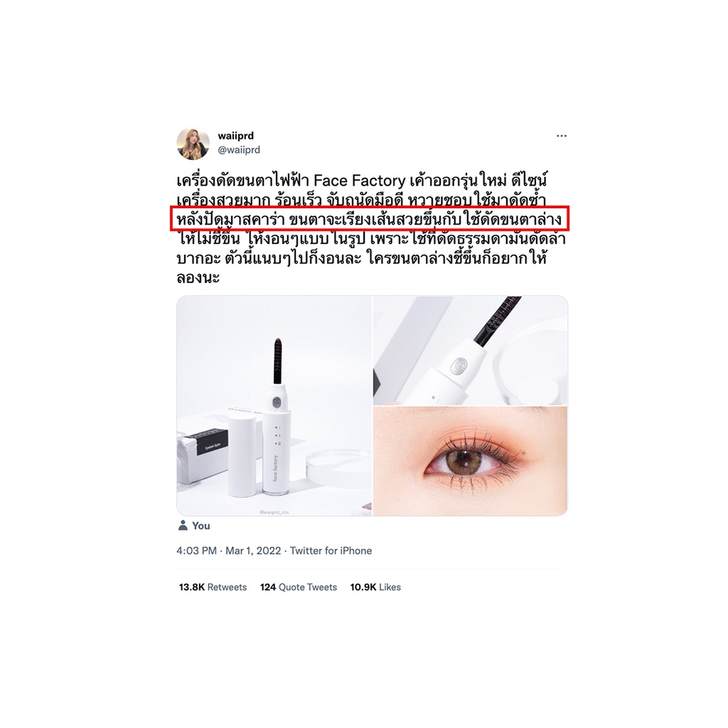View the 124 Quote Tweets list

(299, 587)
